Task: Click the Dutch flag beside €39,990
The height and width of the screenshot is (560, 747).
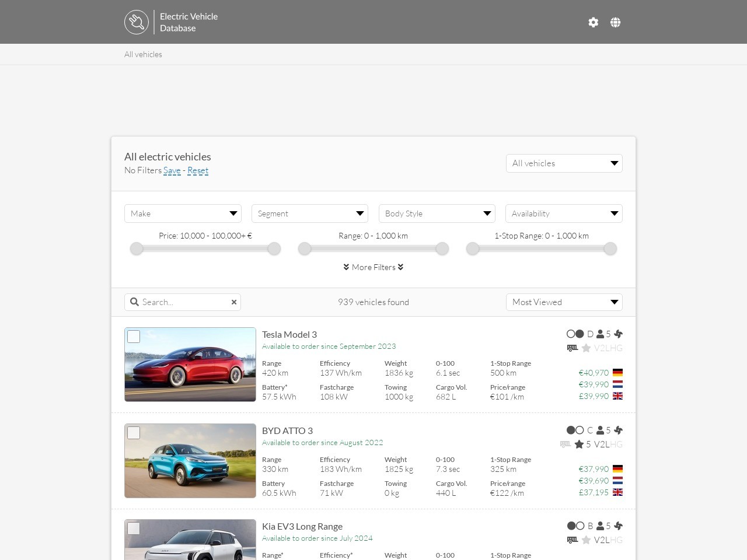Action: pyautogui.click(x=617, y=384)
